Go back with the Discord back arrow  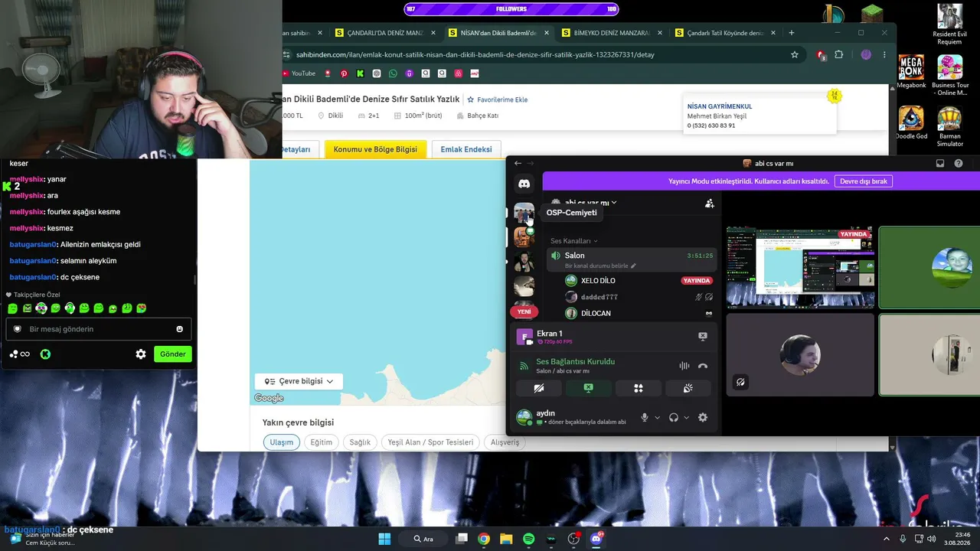point(518,163)
